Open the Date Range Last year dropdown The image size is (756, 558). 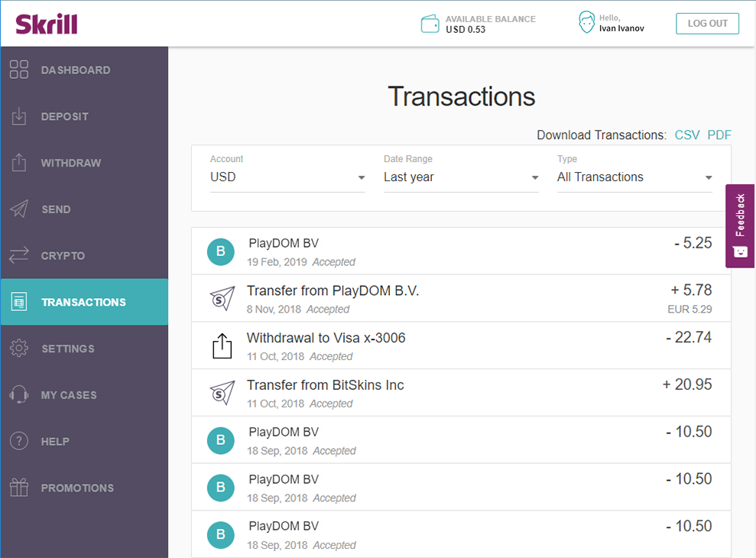[461, 177]
